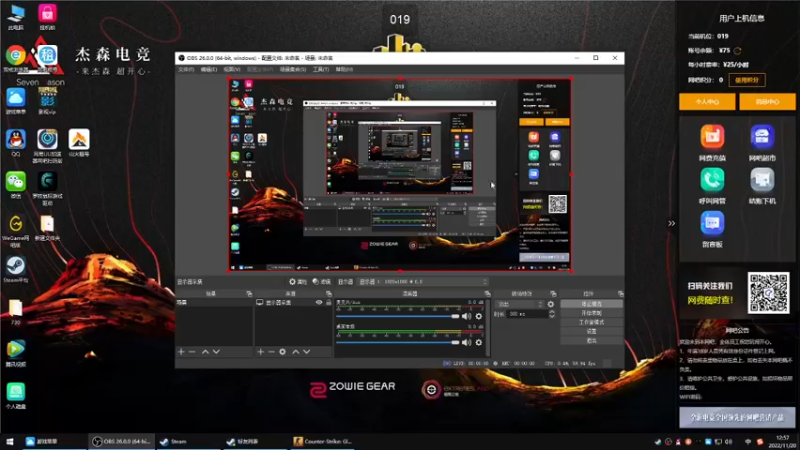This screenshot has height=450, width=800.
Task: Increase the transition duration with the up arrow
Action: [552, 312]
